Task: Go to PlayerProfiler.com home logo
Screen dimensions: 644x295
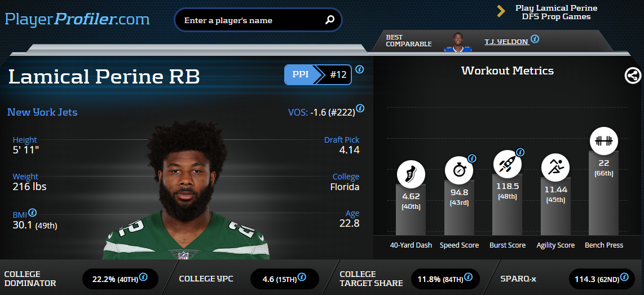Action: point(77,19)
